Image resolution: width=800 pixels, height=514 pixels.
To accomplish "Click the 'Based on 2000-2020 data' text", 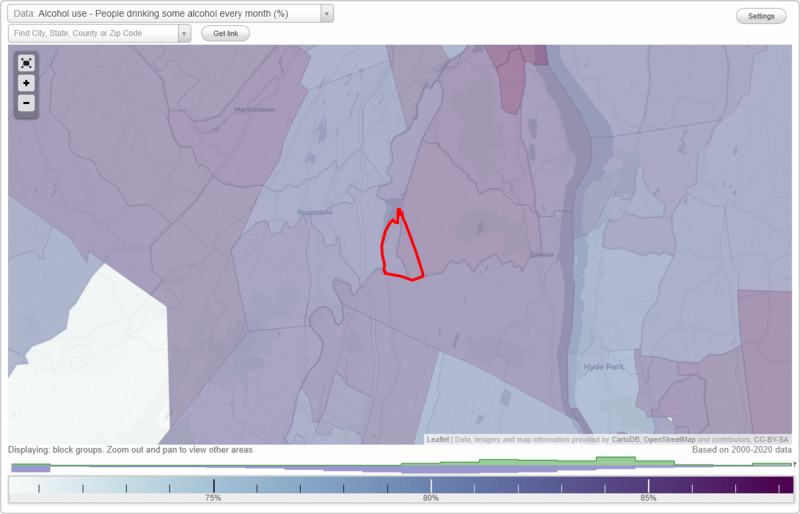I will [x=742, y=450].
